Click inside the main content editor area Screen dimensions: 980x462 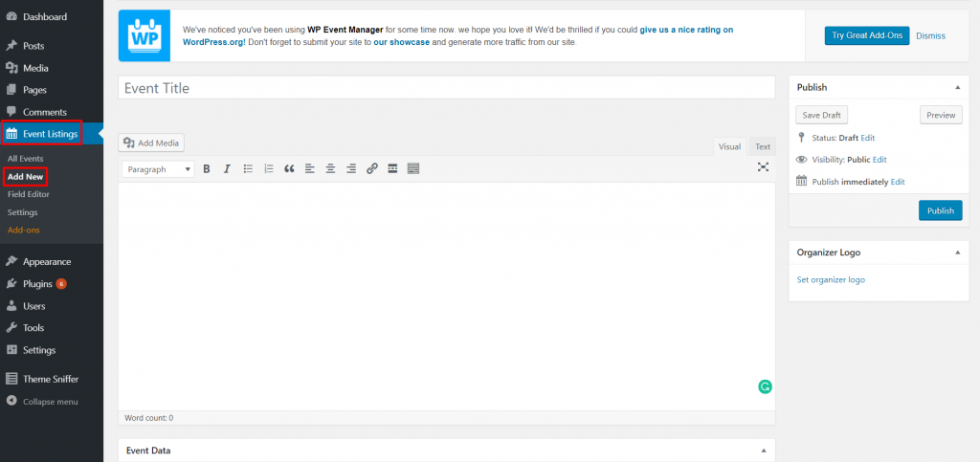click(446, 296)
